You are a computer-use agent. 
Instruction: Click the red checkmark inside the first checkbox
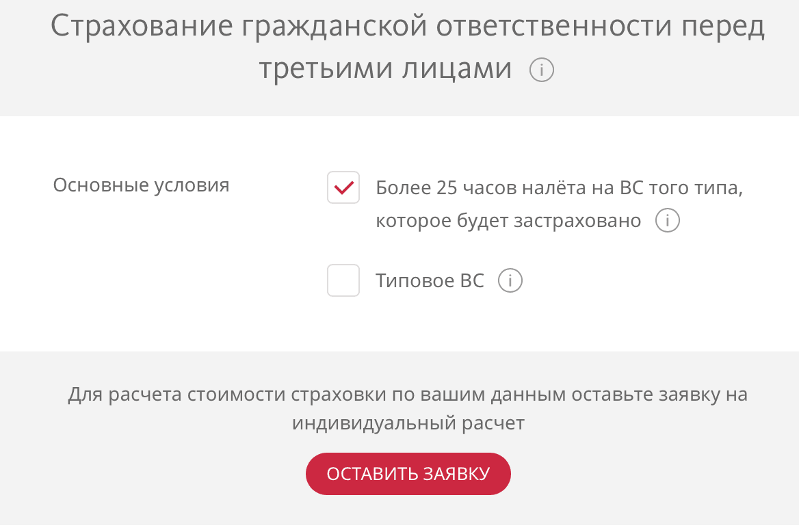(x=343, y=187)
